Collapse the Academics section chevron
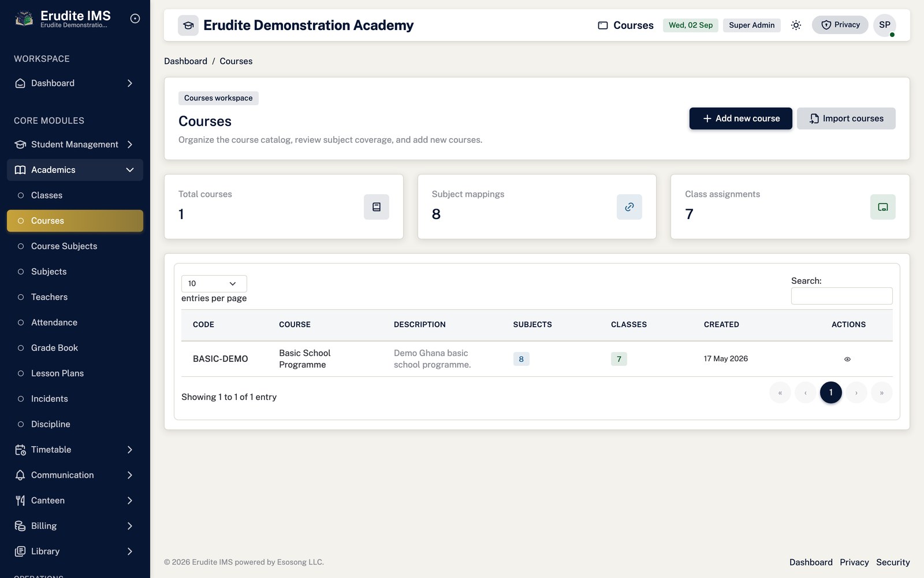The height and width of the screenshot is (578, 924). click(x=130, y=170)
